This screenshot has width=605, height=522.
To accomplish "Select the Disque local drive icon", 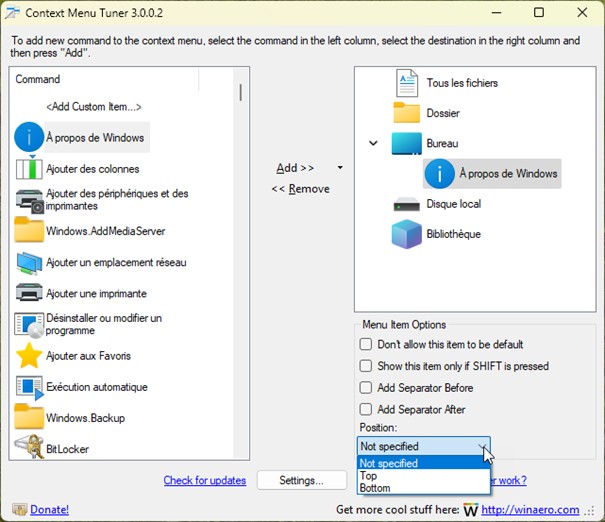I will pos(406,204).
